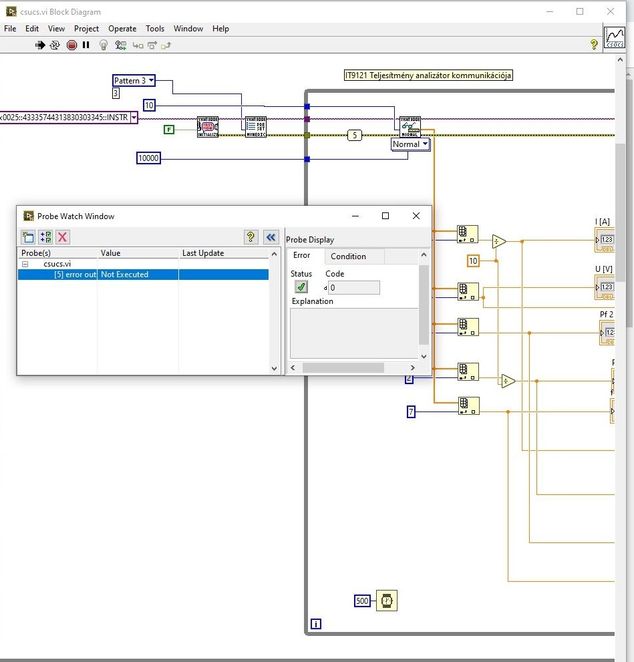Click the VI icon pane in top-right corner
The image size is (634, 662).
click(615, 38)
